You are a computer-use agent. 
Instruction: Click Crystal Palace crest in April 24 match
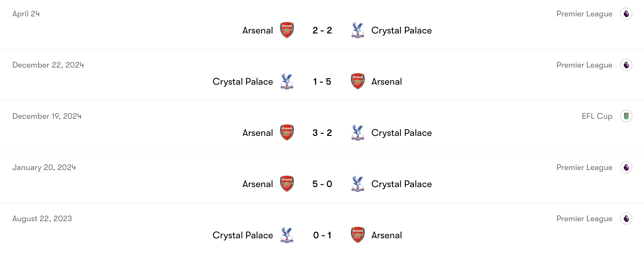point(358,30)
